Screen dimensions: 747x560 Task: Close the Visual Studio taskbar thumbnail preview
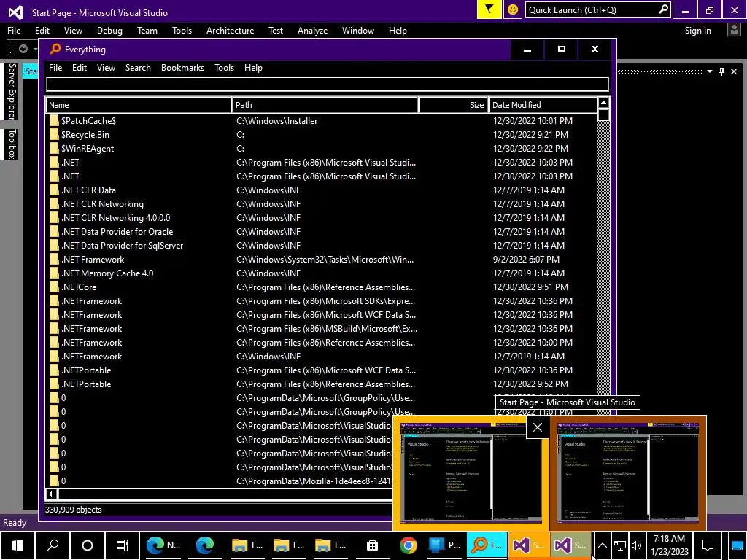pos(538,427)
